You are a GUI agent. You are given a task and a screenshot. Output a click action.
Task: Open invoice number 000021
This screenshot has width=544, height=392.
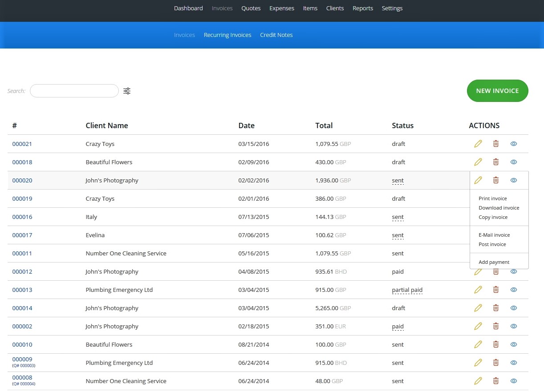point(22,144)
